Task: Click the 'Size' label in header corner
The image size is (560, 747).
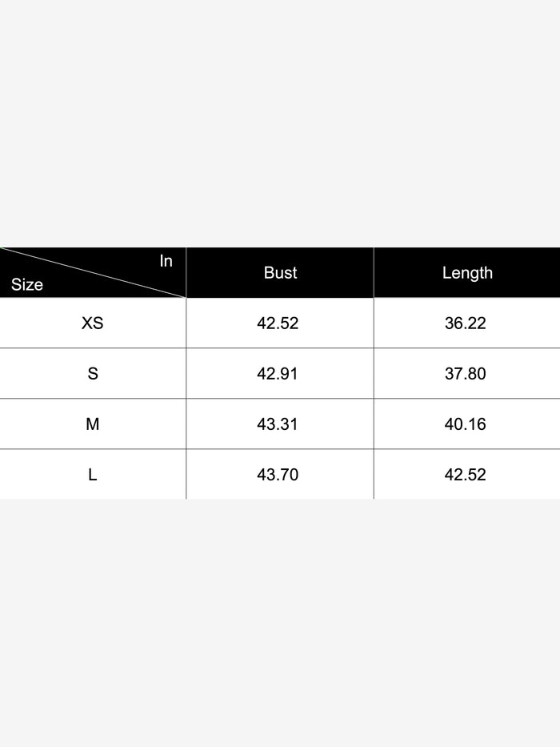Action: [x=27, y=284]
